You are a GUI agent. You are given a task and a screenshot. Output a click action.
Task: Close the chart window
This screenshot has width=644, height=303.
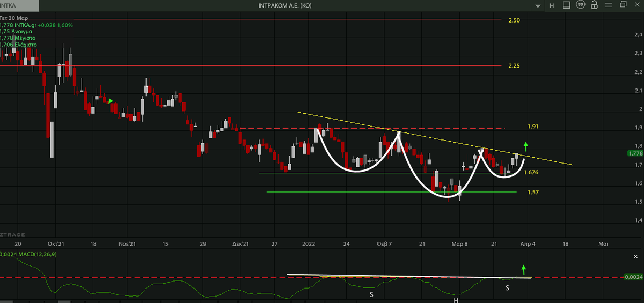[636, 5]
